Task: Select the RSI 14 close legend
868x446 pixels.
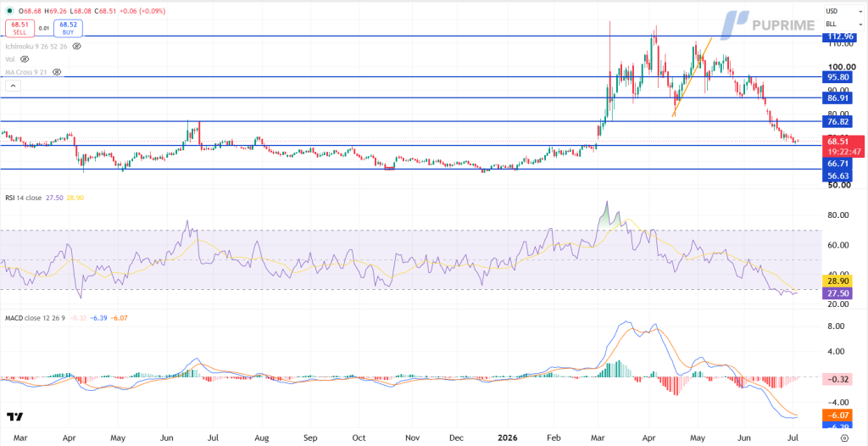Action: [23, 198]
